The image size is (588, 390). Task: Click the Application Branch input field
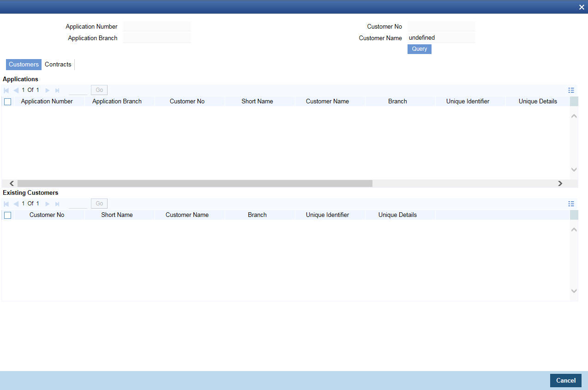click(157, 38)
